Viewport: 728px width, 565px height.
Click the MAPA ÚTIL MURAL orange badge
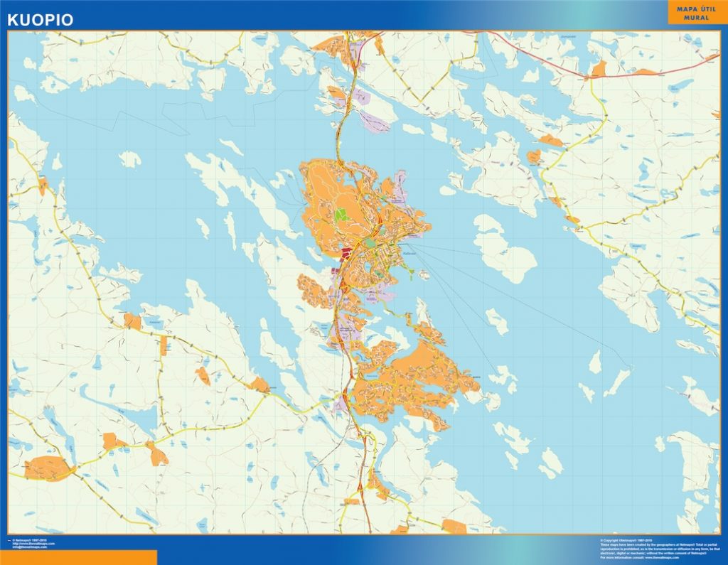[697, 13]
